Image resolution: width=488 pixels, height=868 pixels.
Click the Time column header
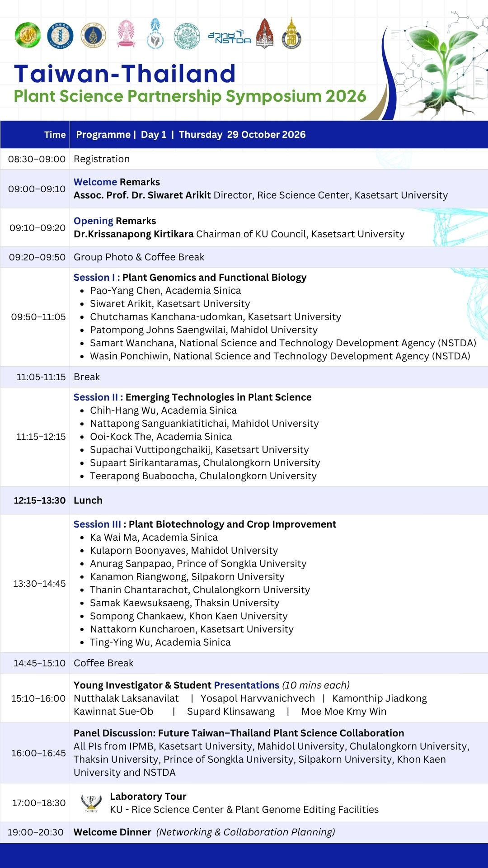[55, 135]
